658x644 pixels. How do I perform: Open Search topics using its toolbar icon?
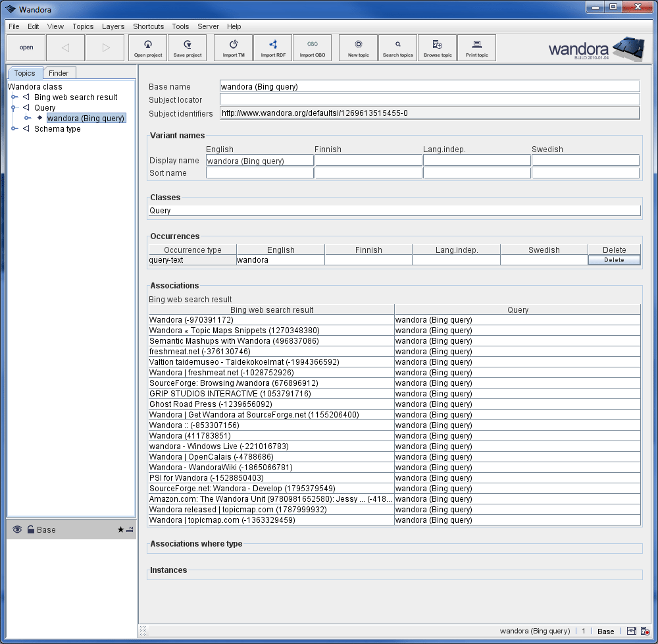[397, 47]
